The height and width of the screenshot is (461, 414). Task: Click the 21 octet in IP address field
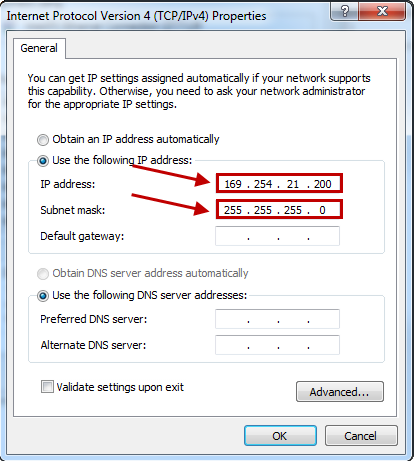click(293, 184)
